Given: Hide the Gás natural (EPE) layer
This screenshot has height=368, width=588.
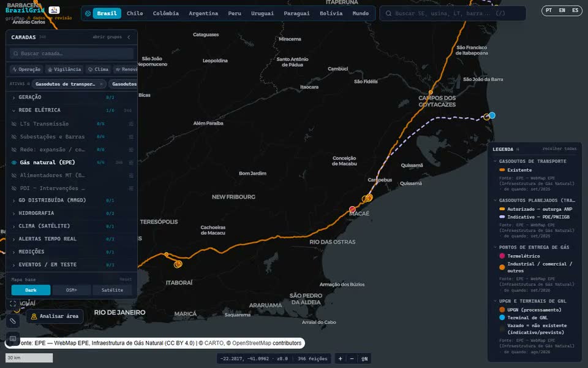Looking at the screenshot, I should 14,163.
